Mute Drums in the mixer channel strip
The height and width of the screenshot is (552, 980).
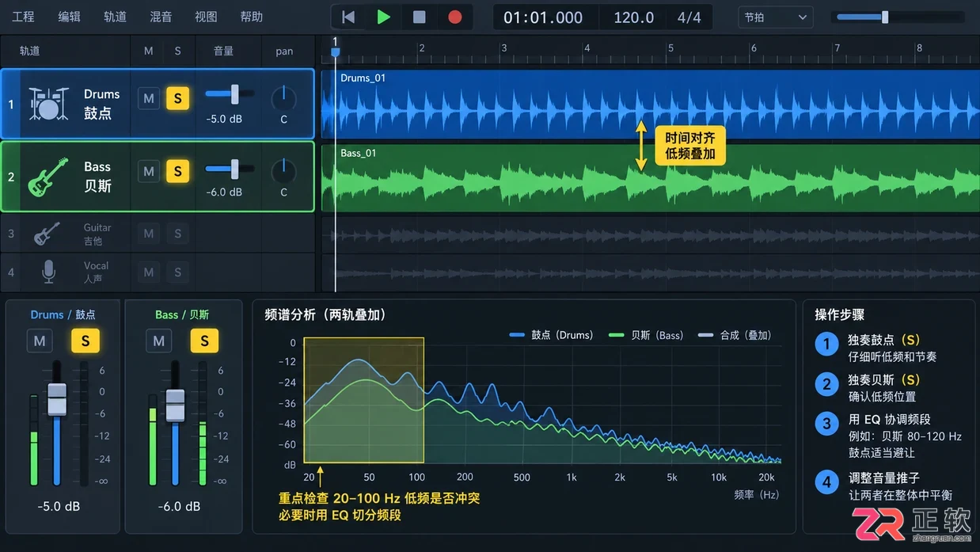pos(40,341)
